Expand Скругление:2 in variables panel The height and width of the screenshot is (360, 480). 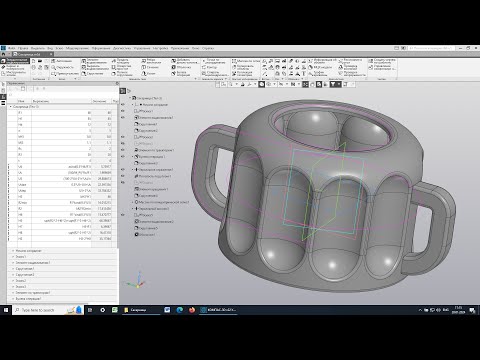pyautogui.click(x=13, y=275)
